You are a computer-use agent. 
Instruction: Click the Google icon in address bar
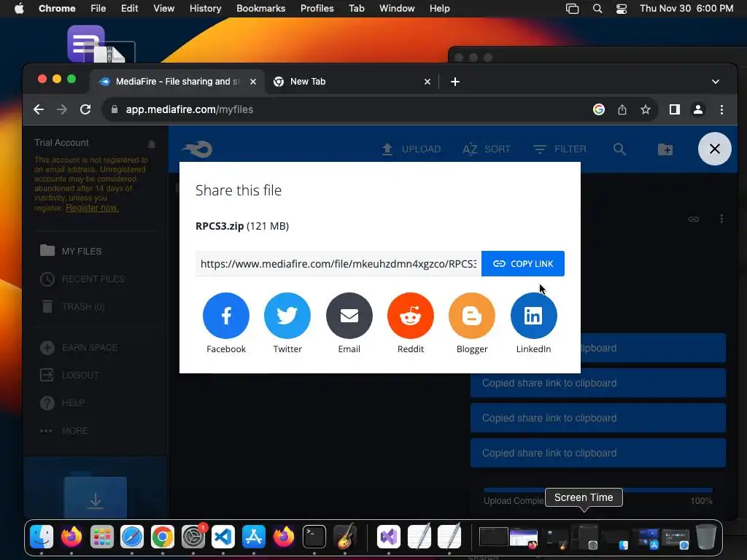tap(599, 109)
